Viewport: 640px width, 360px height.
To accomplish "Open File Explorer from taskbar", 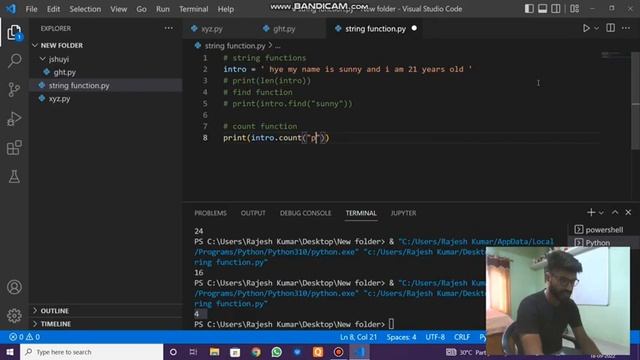I will [214, 352].
